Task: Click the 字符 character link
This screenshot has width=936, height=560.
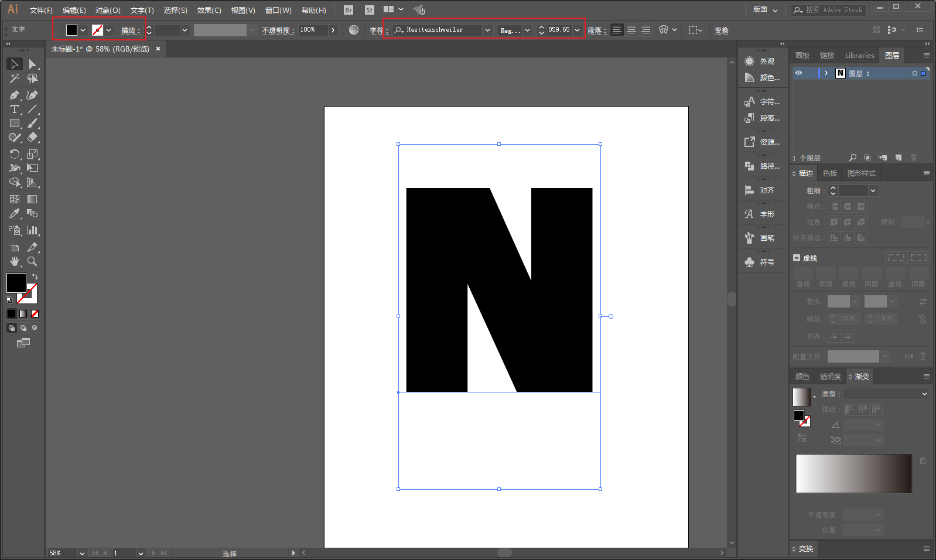Action: click(x=378, y=30)
